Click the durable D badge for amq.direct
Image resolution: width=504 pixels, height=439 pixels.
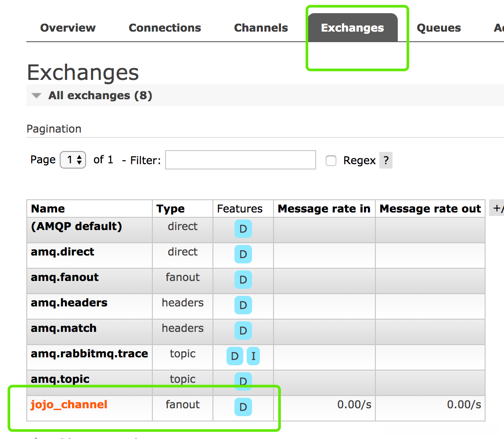(x=243, y=254)
